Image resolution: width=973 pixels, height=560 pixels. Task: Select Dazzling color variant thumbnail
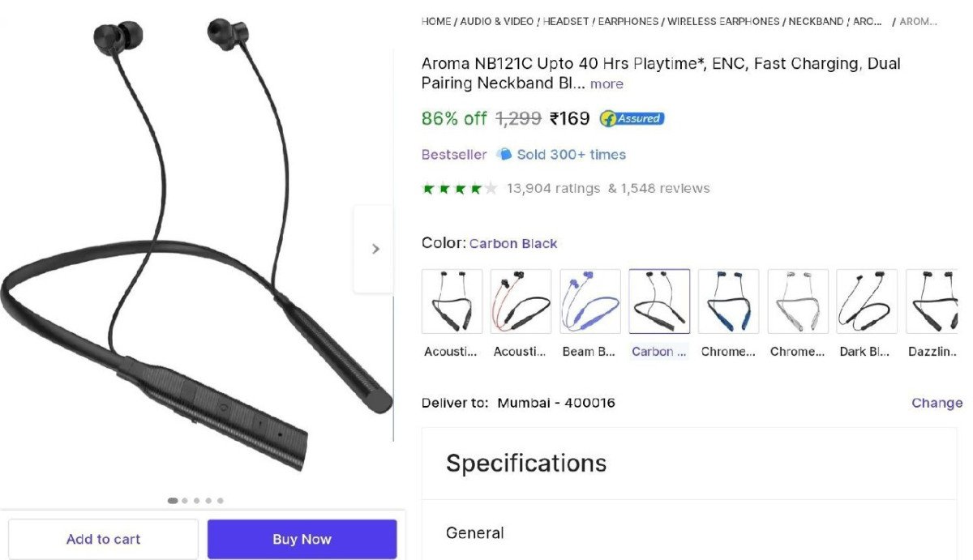[932, 301]
